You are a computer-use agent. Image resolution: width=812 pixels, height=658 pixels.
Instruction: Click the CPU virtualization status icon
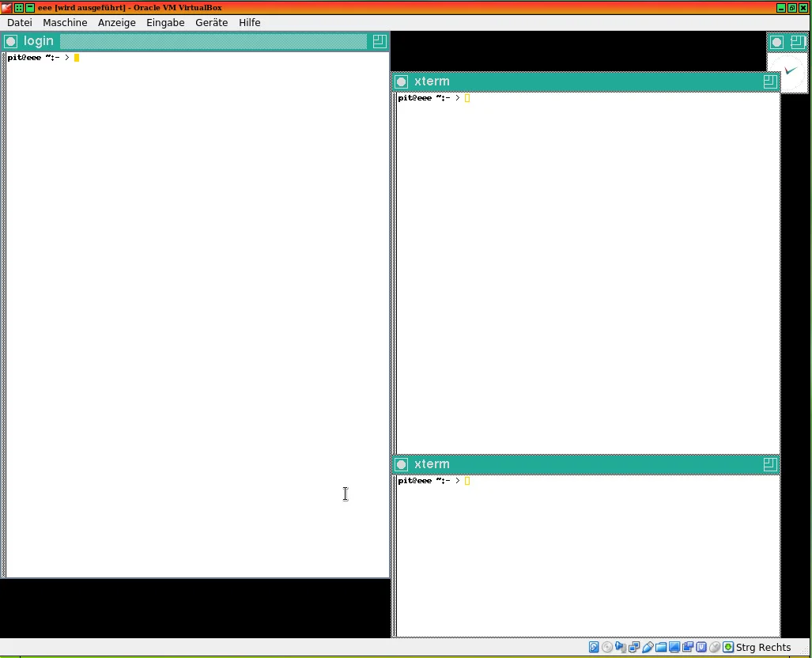701,647
